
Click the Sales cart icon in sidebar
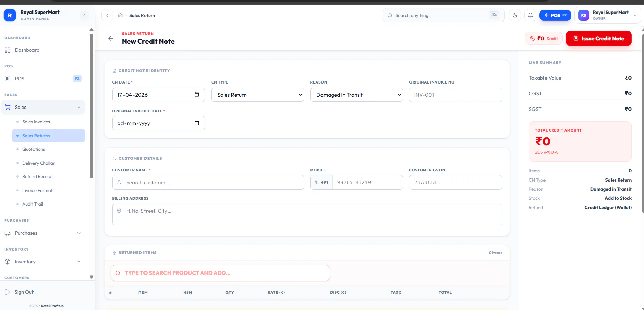(8, 107)
